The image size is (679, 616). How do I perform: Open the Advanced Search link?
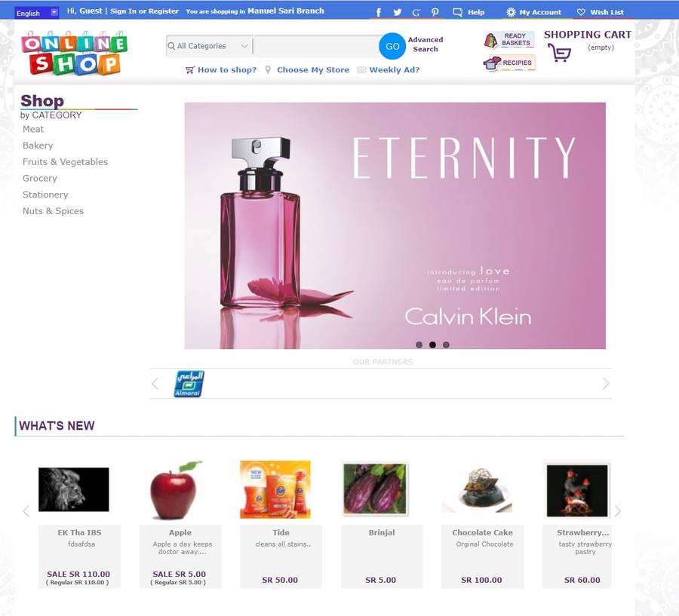[426, 44]
